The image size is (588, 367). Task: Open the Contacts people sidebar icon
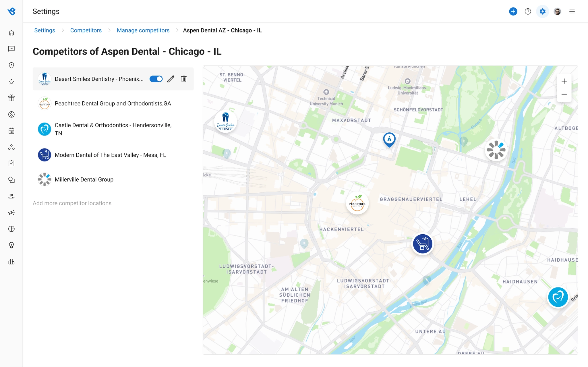[x=11, y=196]
